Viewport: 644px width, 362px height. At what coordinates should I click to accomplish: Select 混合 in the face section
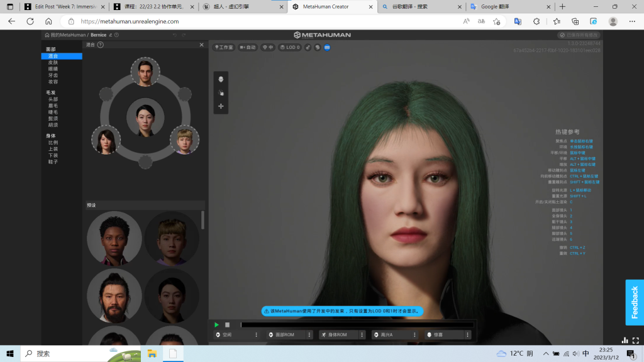62,56
